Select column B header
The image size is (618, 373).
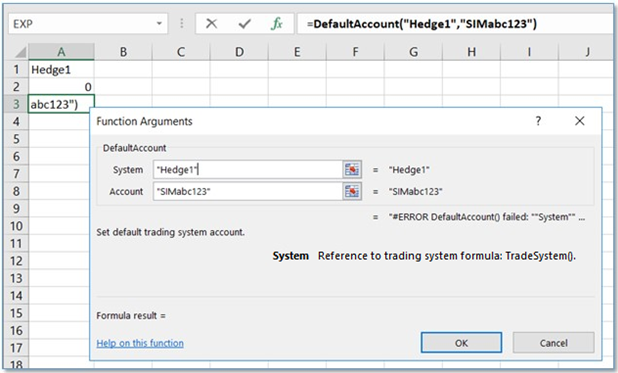click(123, 52)
